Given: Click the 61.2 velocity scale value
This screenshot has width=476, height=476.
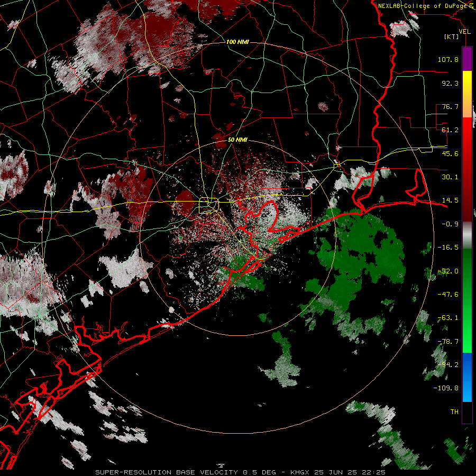Looking at the screenshot, I should click(450, 130).
